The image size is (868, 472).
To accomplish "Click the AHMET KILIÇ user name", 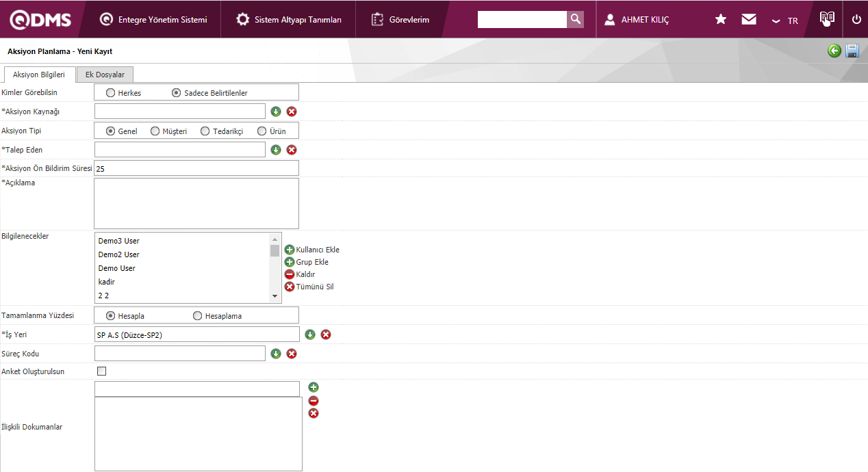I will tap(645, 20).
